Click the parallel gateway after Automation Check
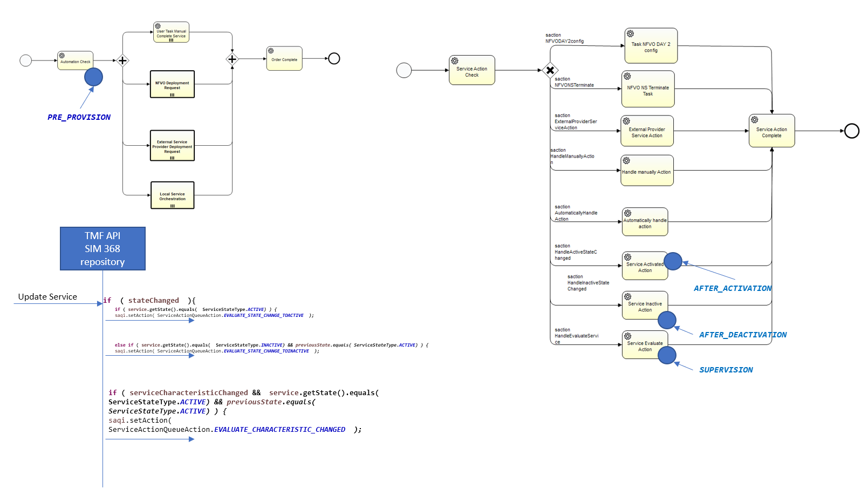This screenshot has width=868, height=495. tap(122, 60)
